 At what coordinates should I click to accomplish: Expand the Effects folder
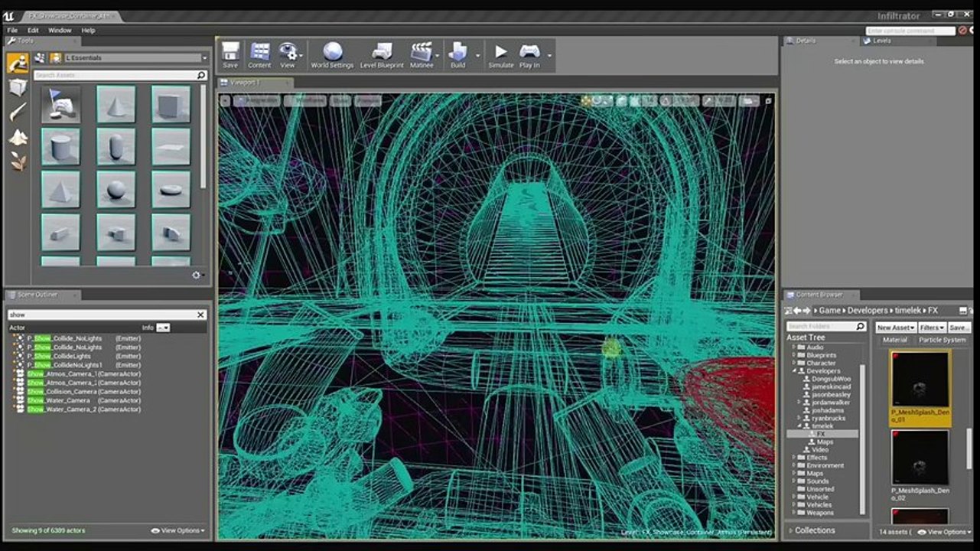click(x=794, y=458)
